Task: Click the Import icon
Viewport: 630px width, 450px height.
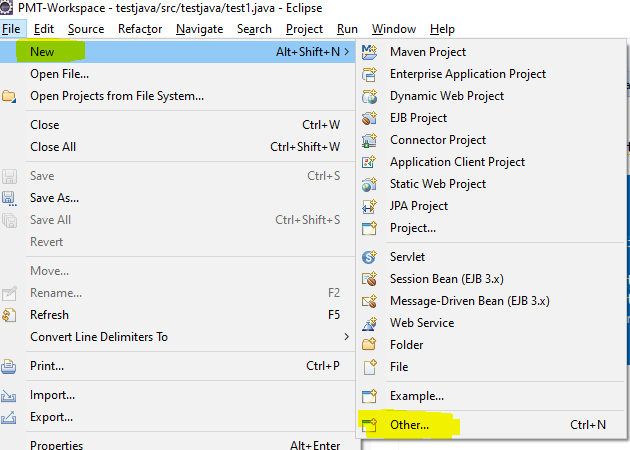Action: (x=9, y=396)
